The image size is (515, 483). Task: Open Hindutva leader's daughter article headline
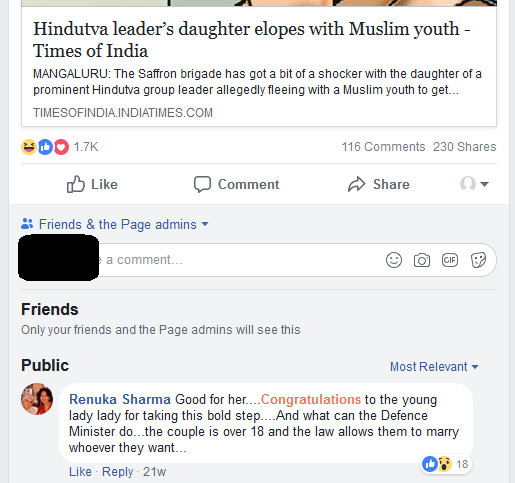point(252,39)
